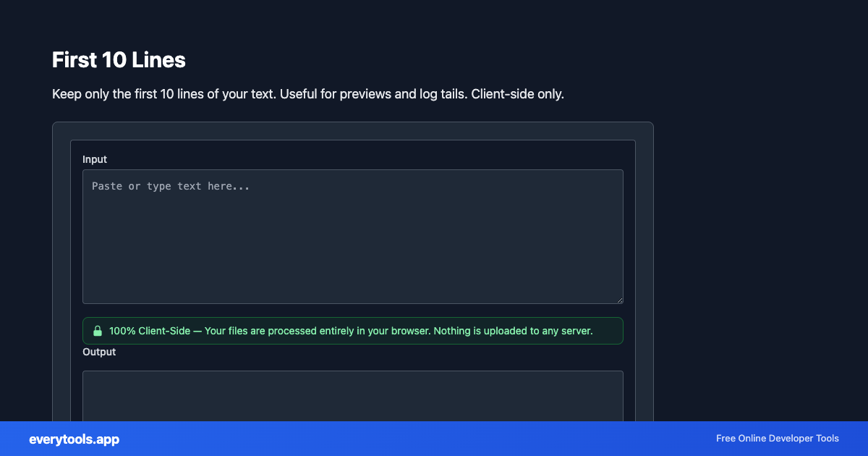The image size is (868, 456).
Task: Click the First 10 Lines heading
Action: [118, 60]
